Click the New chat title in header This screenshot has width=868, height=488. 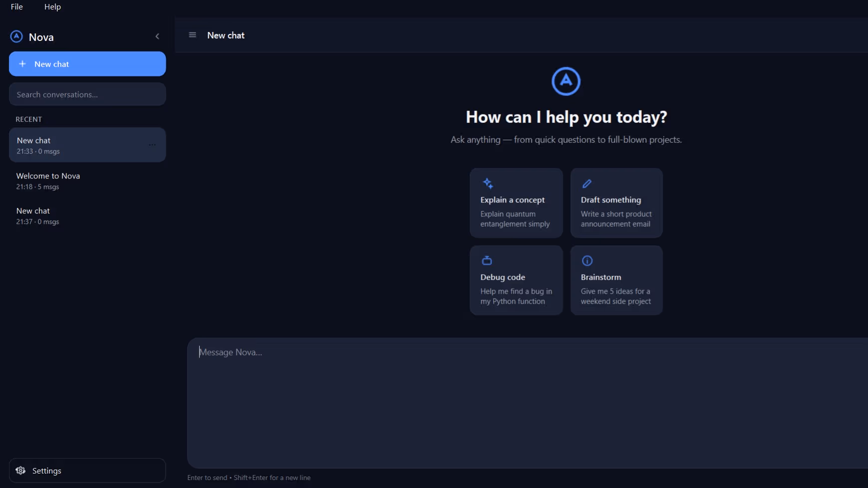tap(226, 35)
